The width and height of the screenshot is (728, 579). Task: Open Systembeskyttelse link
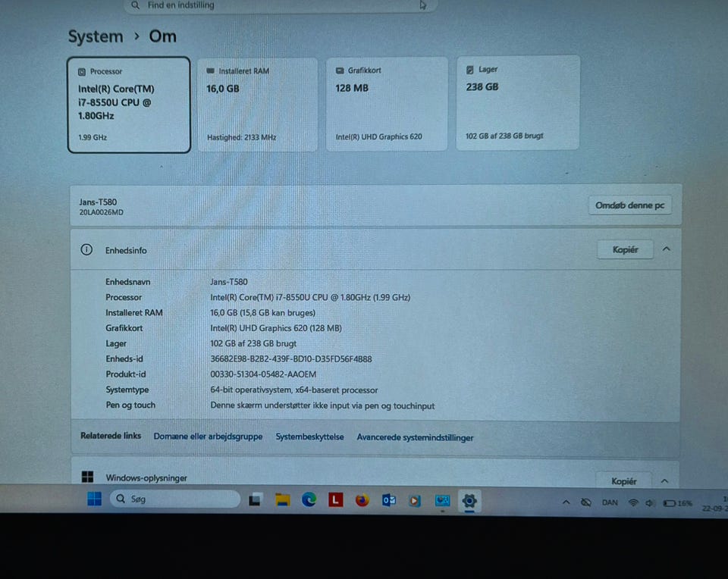(x=309, y=437)
